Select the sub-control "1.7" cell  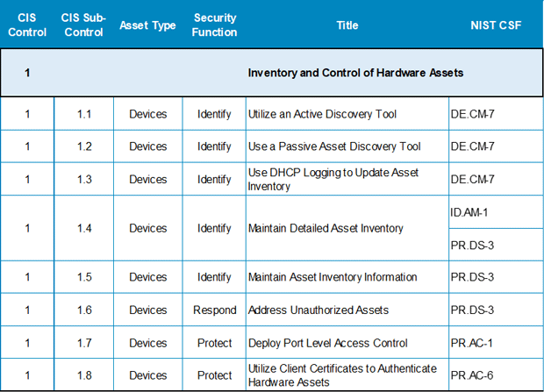pos(83,343)
